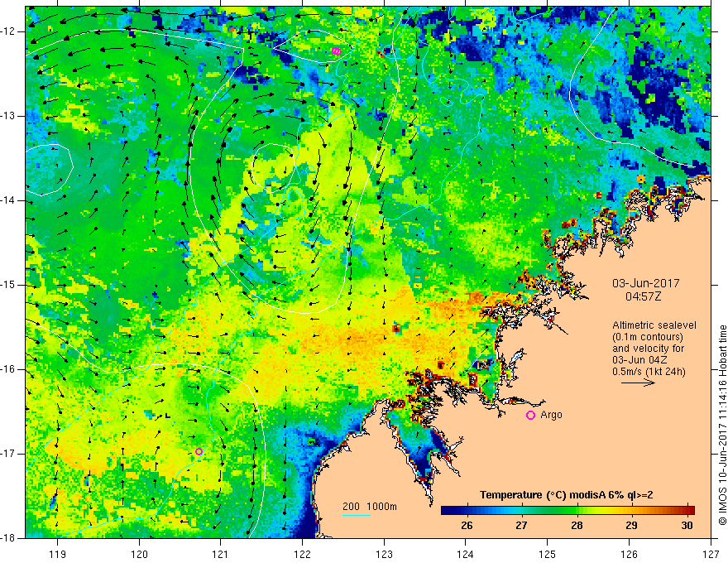The image size is (728, 563).
Task: Click the latitude -18 axis label
Action: click(9, 538)
